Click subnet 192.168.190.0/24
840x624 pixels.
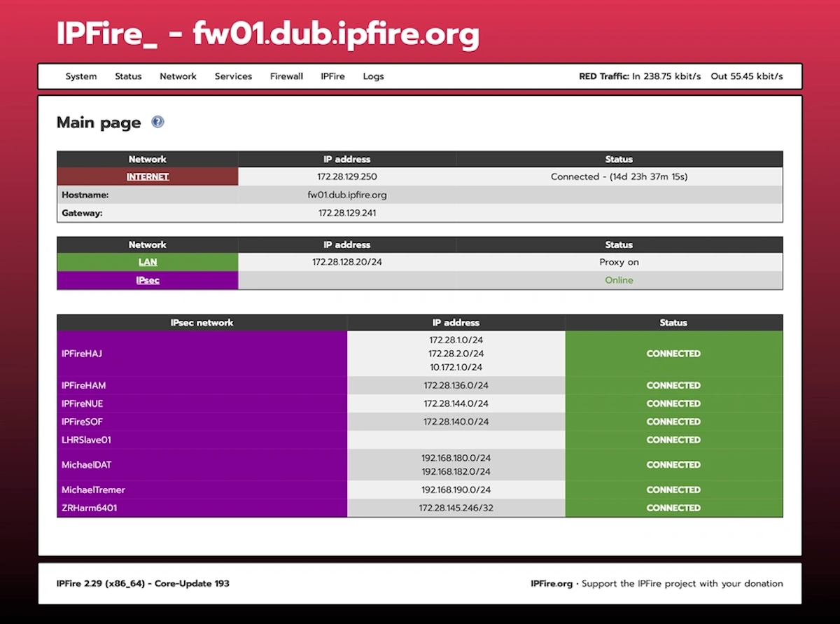pyautogui.click(x=456, y=490)
